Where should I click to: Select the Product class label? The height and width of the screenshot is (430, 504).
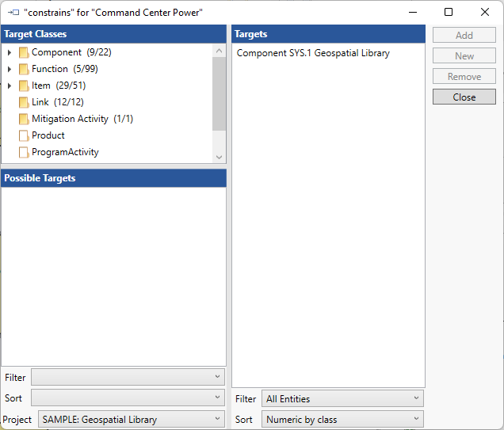[x=48, y=135]
